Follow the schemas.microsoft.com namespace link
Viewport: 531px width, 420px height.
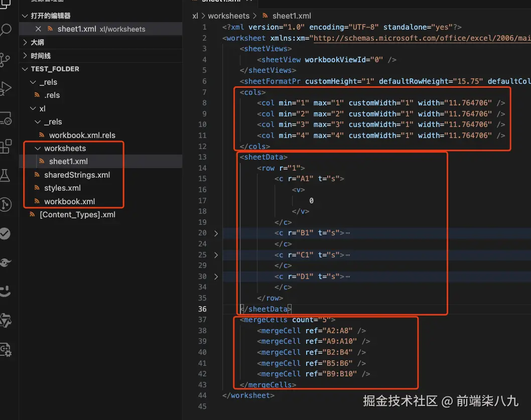pyautogui.click(x=422, y=38)
